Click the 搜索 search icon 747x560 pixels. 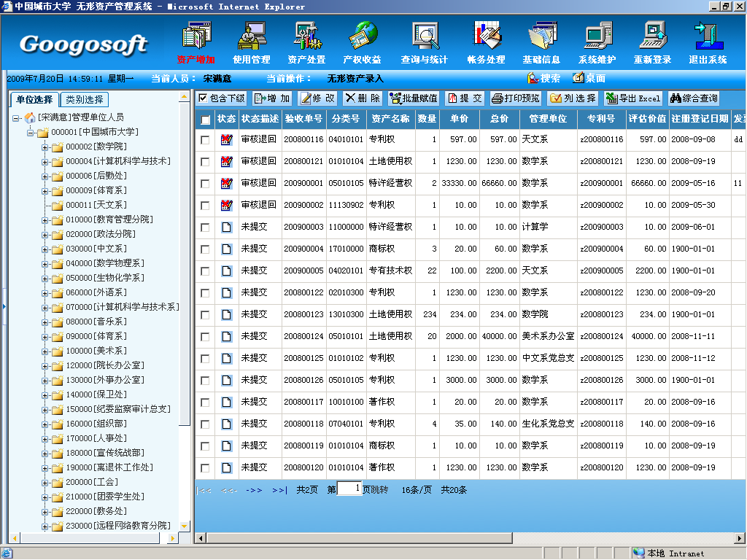tap(533, 78)
